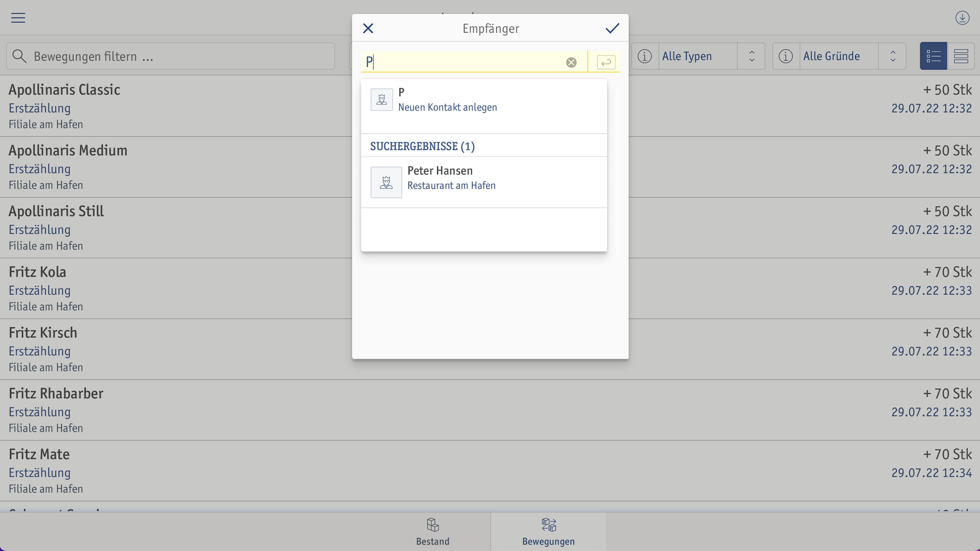The height and width of the screenshot is (551, 980).
Task: Open the Bewegungen tab
Action: [x=548, y=531]
